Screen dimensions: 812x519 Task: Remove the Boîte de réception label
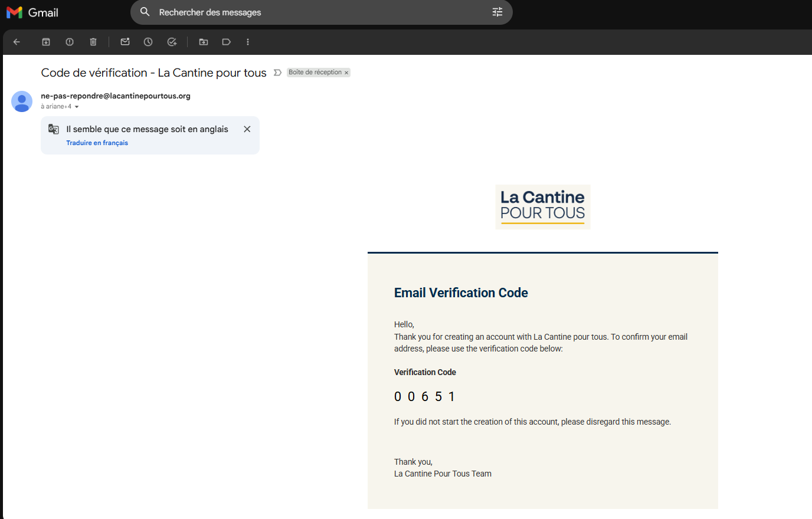click(x=346, y=73)
